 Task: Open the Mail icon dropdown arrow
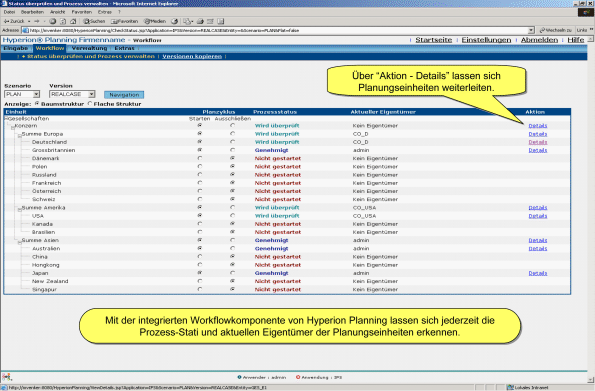pos(192,22)
